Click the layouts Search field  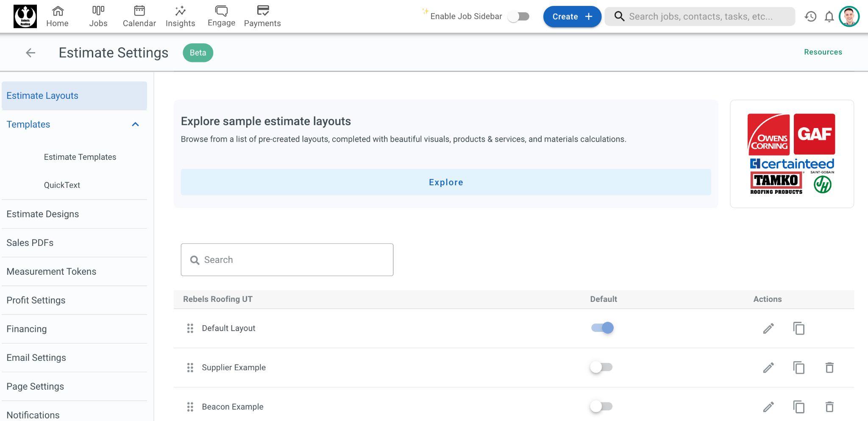[x=287, y=260]
